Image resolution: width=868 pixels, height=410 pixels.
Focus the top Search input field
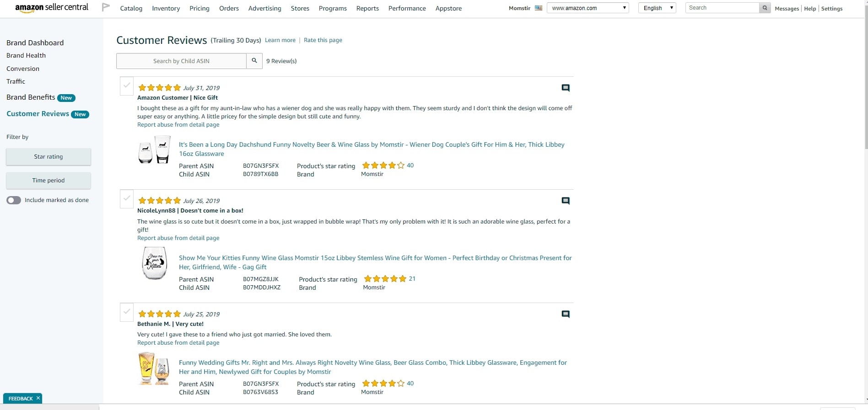tap(722, 8)
